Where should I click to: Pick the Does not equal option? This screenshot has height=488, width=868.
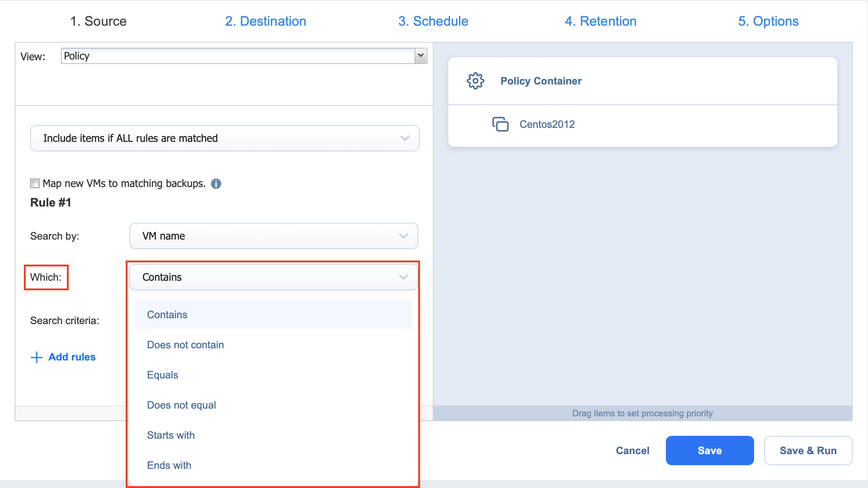click(x=182, y=405)
